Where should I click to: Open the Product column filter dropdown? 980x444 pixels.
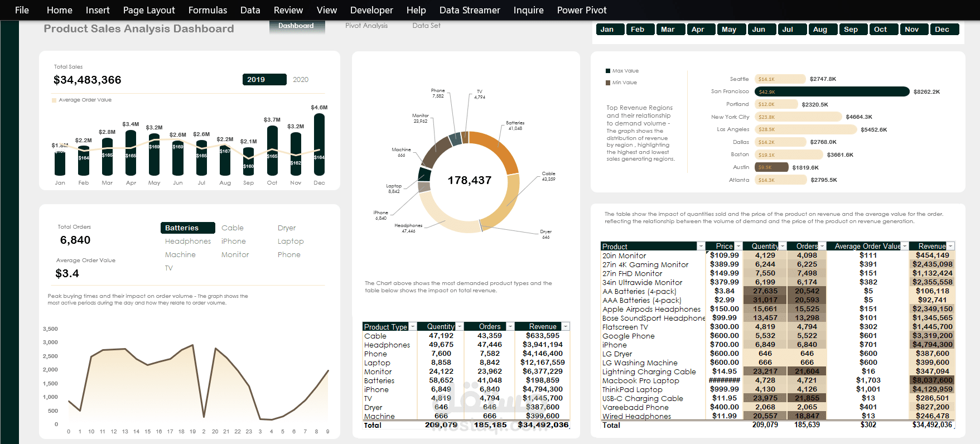coord(701,247)
